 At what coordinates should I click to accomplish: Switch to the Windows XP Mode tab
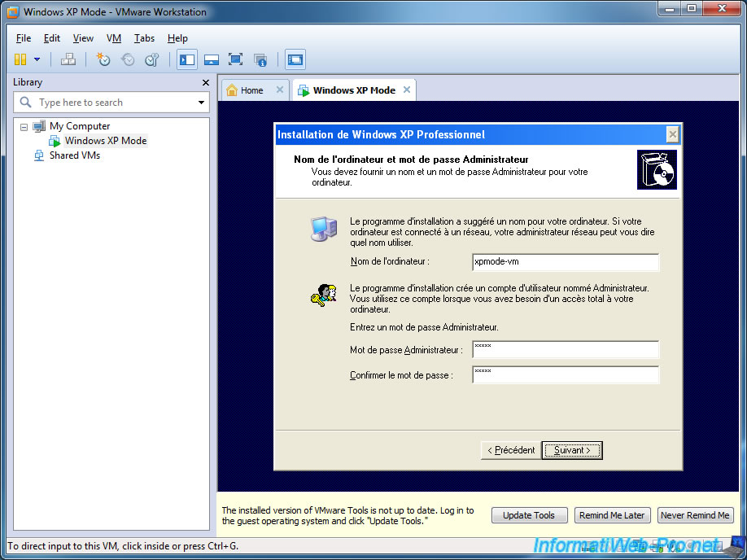pos(354,90)
